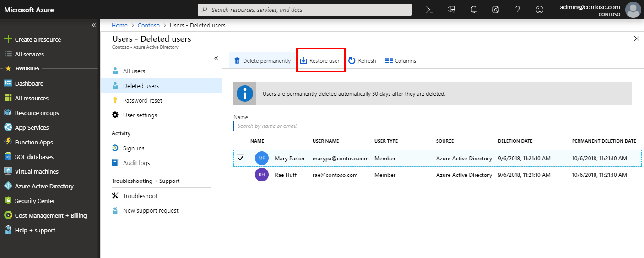The width and height of the screenshot is (644, 258).
Task: Go to Home breadcrumb link
Action: tap(119, 25)
